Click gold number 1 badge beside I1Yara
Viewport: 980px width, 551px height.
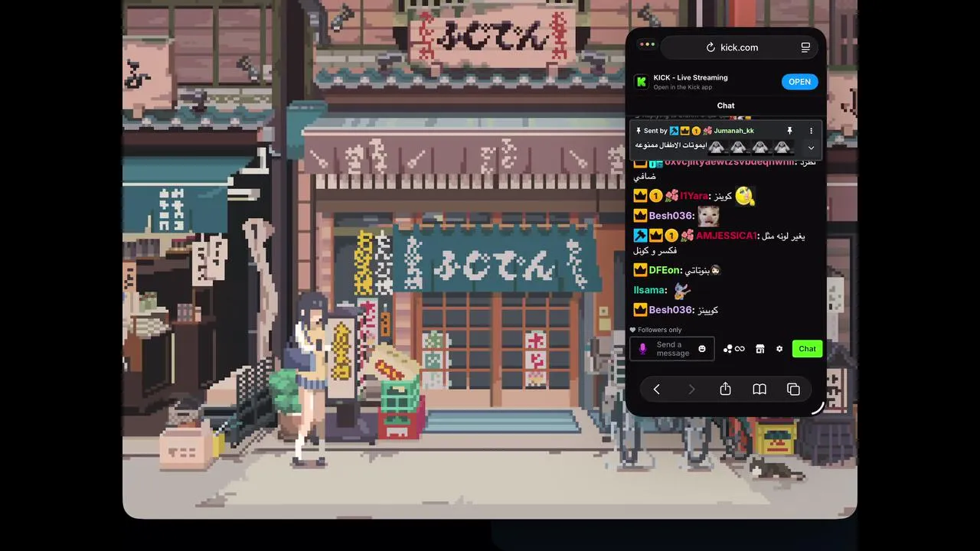tap(656, 196)
